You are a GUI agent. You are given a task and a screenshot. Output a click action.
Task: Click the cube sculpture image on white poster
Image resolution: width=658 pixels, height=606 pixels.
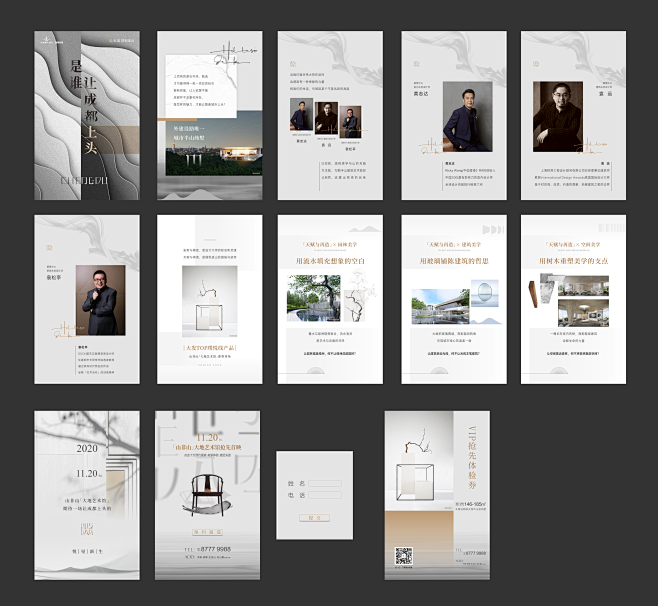tap(209, 301)
